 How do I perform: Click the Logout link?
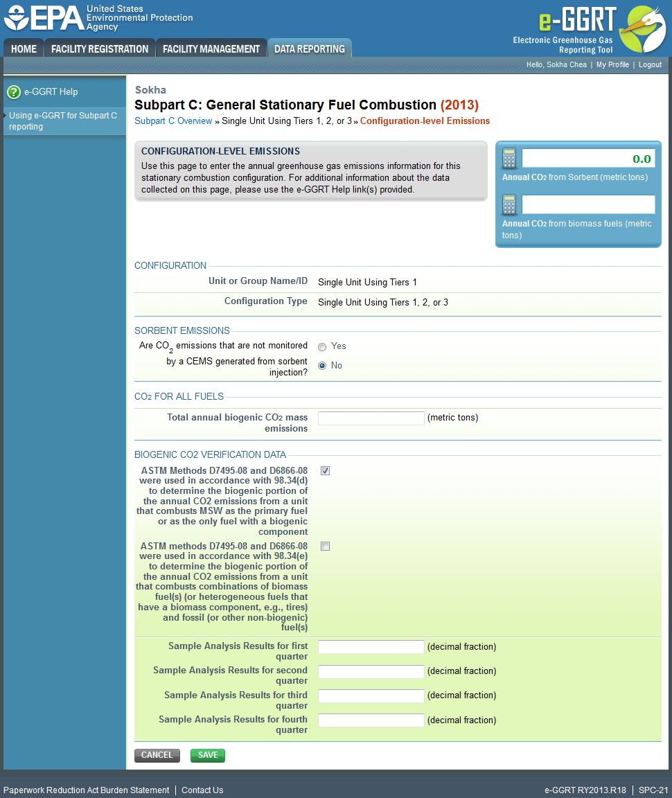point(650,64)
